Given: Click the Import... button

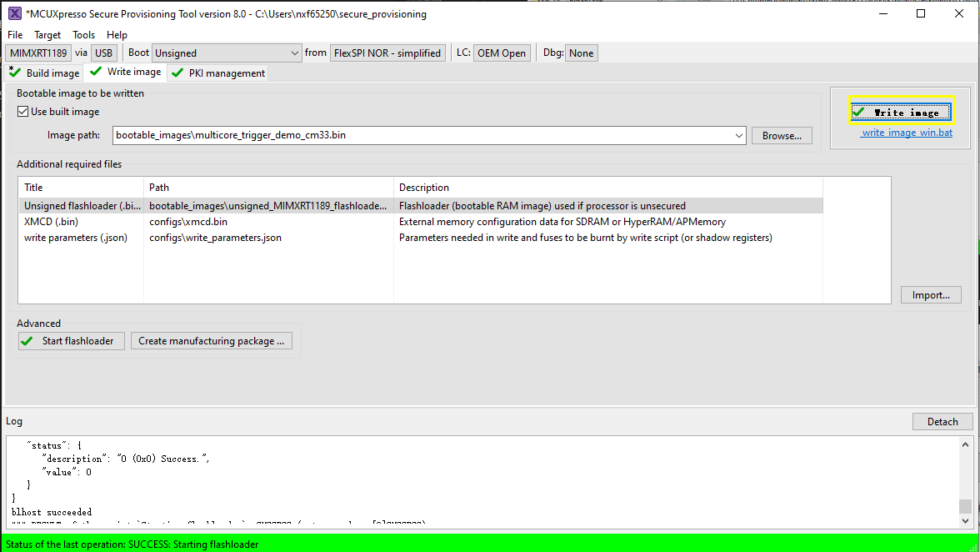Looking at the screenshot, I should 931,294.
